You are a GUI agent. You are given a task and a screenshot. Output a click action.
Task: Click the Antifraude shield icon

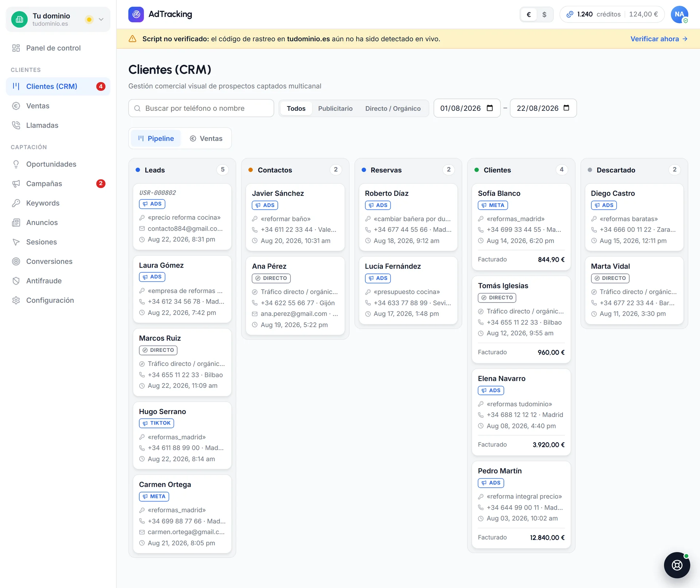(16, 281)
